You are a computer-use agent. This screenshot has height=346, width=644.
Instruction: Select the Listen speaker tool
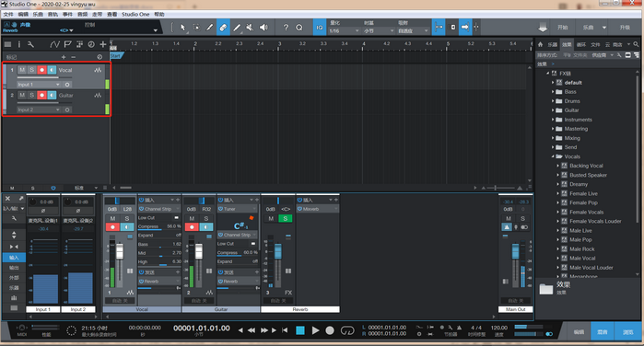tap(263, 28)
